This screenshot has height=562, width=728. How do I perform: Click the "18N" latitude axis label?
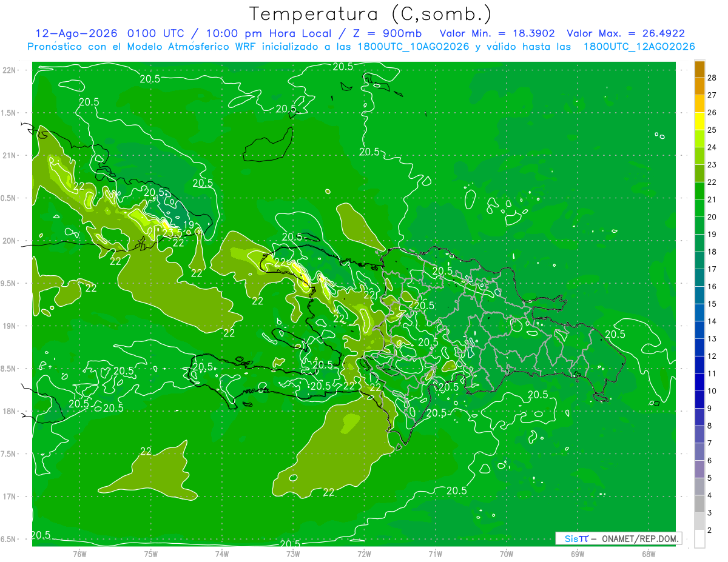pos(9,412)
